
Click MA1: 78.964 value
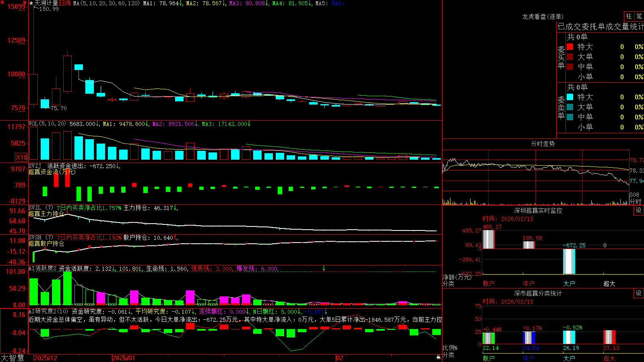(162, 3)
